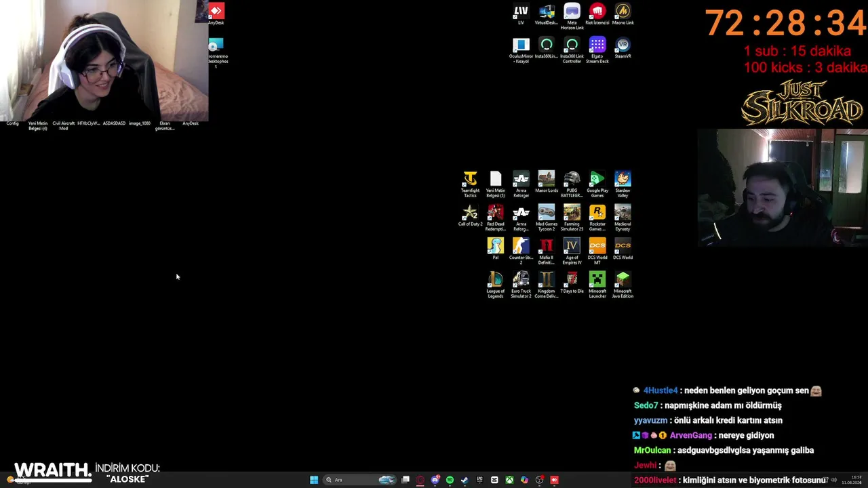
Task: Click chat username 2000livelet
Action: [x=655, y=480]
